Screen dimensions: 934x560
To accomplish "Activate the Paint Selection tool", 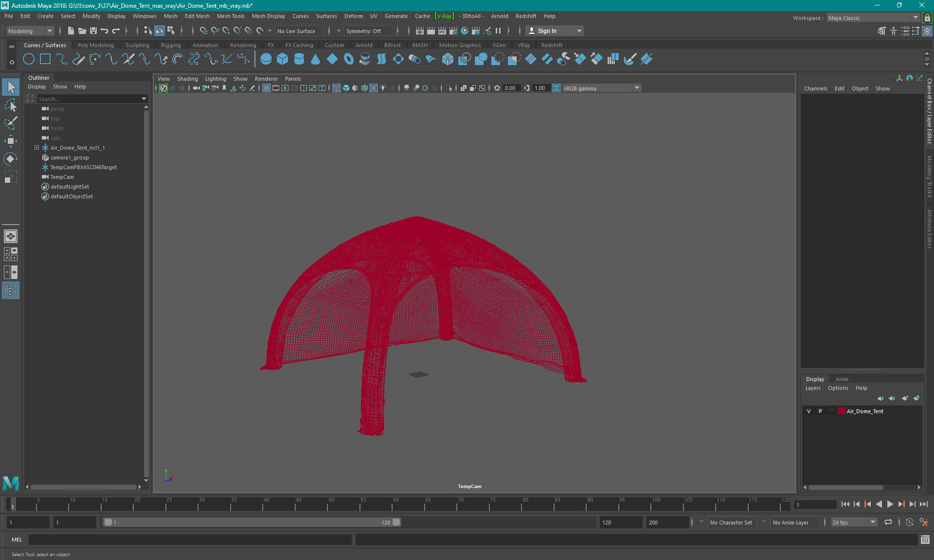I will coord(11,122).
